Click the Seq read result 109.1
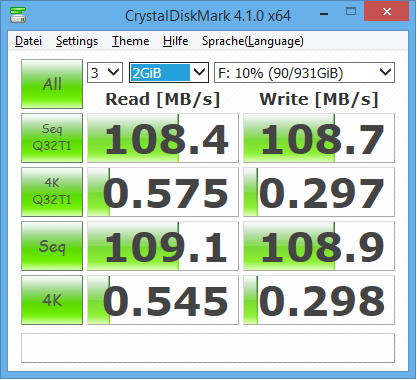The image size is (417, 380). (x=163, y=246)
